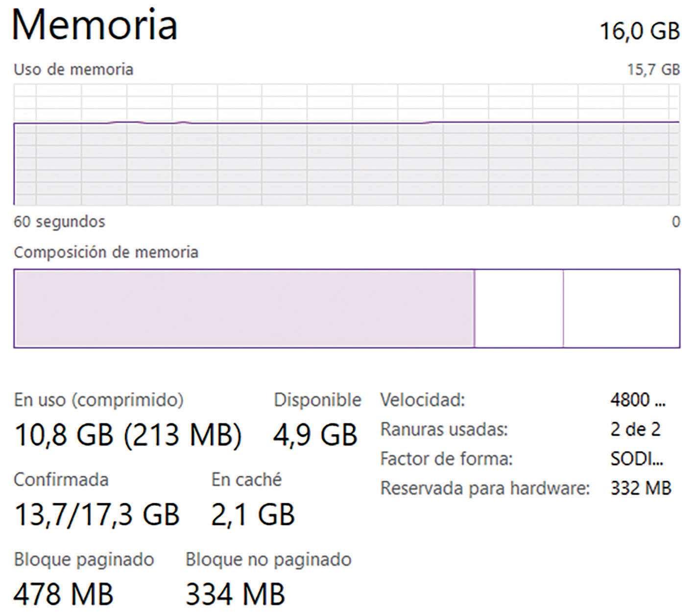
Task: Select the middle segment of composition bar
Action: pyautogui.click(x=519, y=308)
